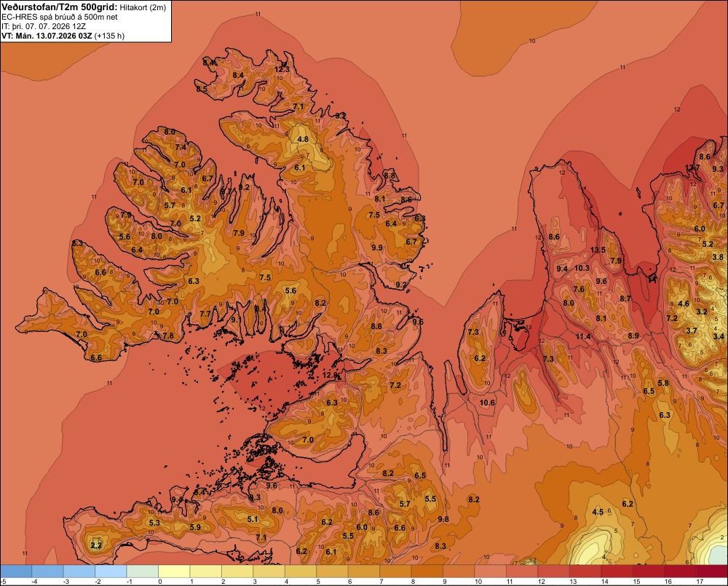The height and width of the screenshot is (586, 728).
Task: Click the 11.4 temperature value
Action: click(x=583, y=336)
